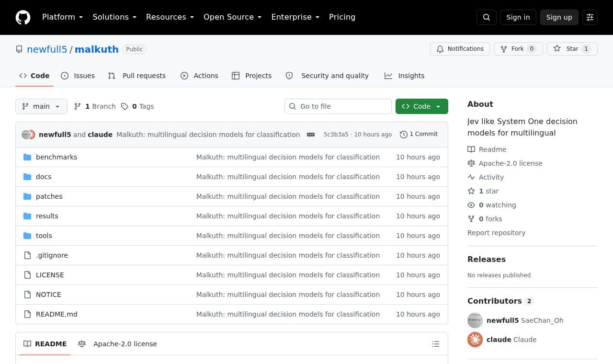This screenshot has height=364, width=613.
Task: Click the Sign up button
Action: point(559,17)
